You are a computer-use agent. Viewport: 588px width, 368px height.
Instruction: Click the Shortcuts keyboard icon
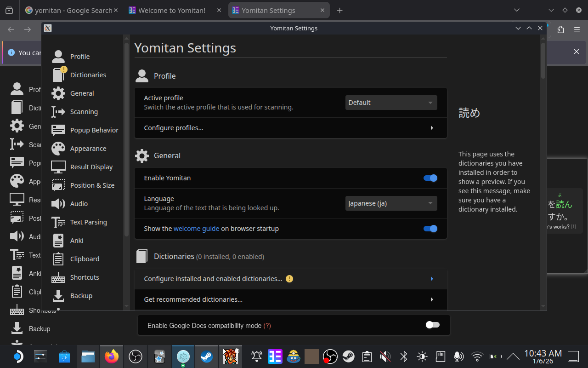tap(58, 277)
